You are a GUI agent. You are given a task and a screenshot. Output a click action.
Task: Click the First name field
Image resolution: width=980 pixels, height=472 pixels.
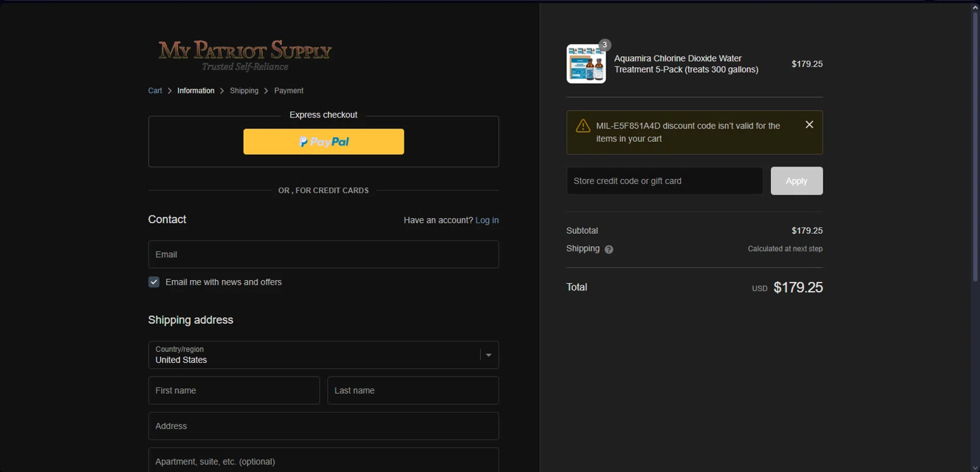pyautogui.click(x=234, y=390)
